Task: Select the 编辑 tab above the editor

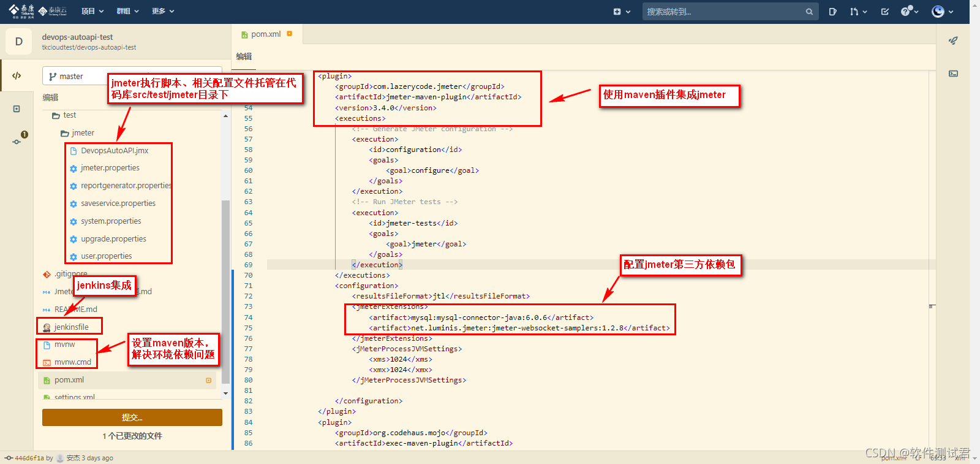Action: pos(244,56)
